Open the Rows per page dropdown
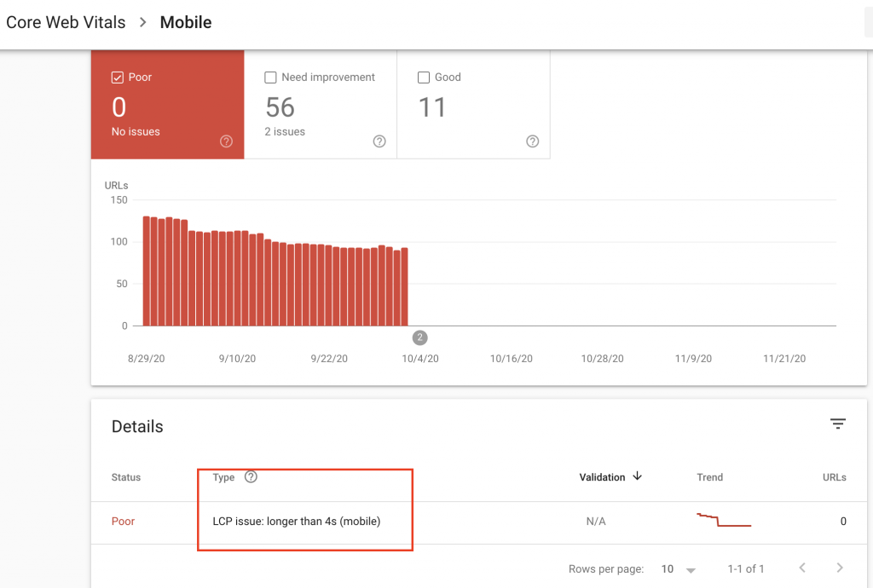The width and height of the screenshot is (873, 588). click(x=679, y=568)
